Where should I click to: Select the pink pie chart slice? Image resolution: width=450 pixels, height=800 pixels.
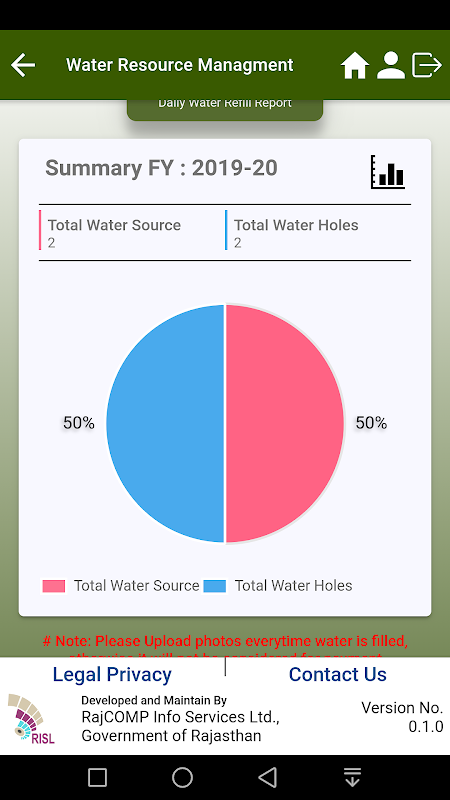(x=284, y=423)
